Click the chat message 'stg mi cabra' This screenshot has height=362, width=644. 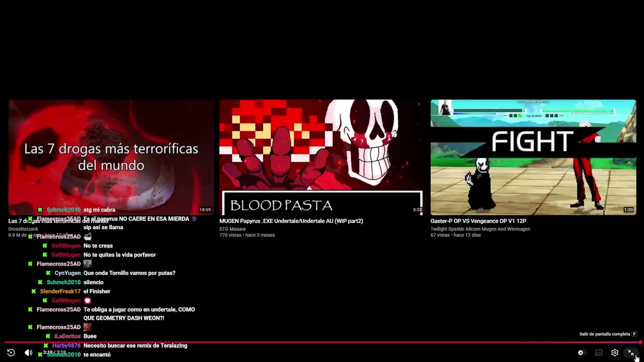(x=99, y=210)
